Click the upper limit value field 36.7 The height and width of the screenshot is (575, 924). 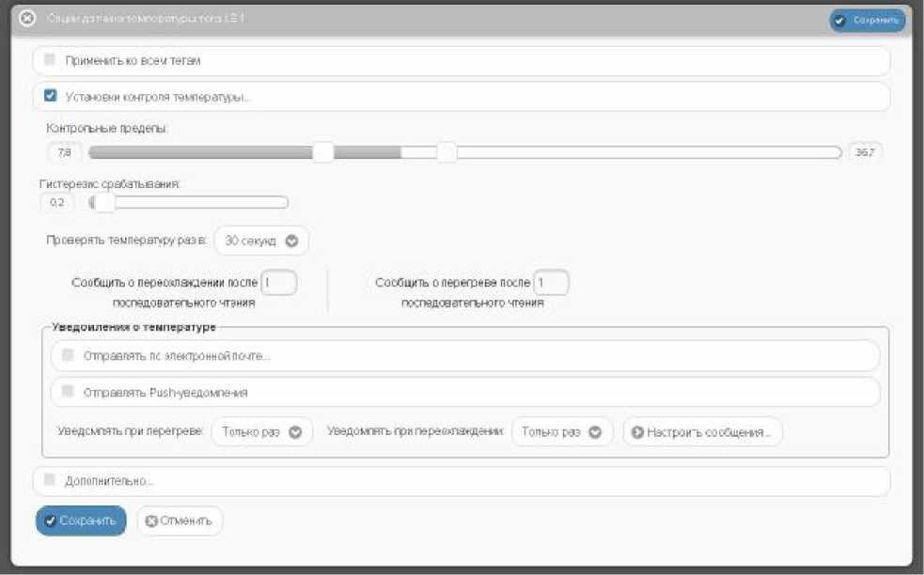(865, 152)
